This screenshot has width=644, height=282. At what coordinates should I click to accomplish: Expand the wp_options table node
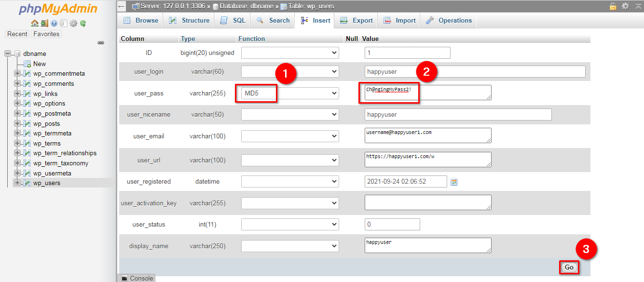(x=17, y=103)
